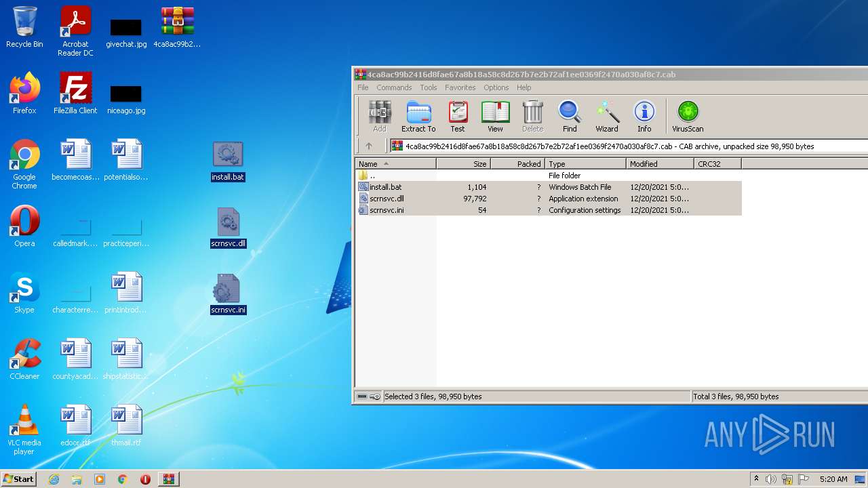Select the Opera desktop shortcut
This screenshot has height=488, width=868.
pos(24,226)
